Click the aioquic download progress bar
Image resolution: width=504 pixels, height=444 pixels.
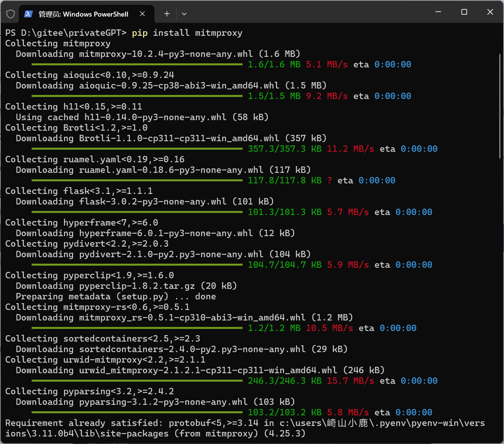point(137,96)
